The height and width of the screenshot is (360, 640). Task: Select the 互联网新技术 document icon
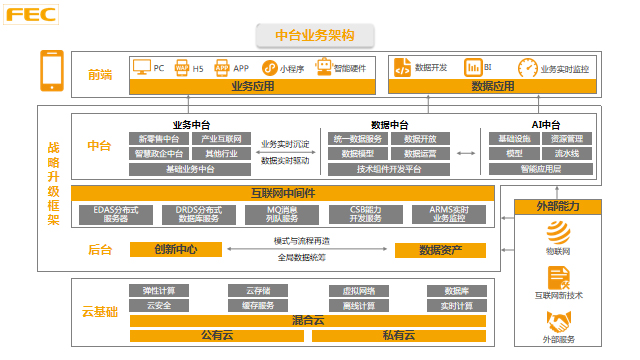558,278
